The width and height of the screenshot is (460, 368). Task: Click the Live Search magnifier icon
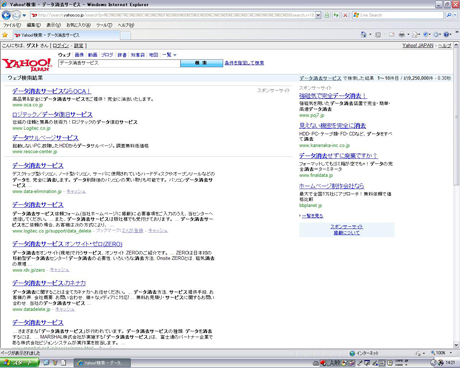449,15
